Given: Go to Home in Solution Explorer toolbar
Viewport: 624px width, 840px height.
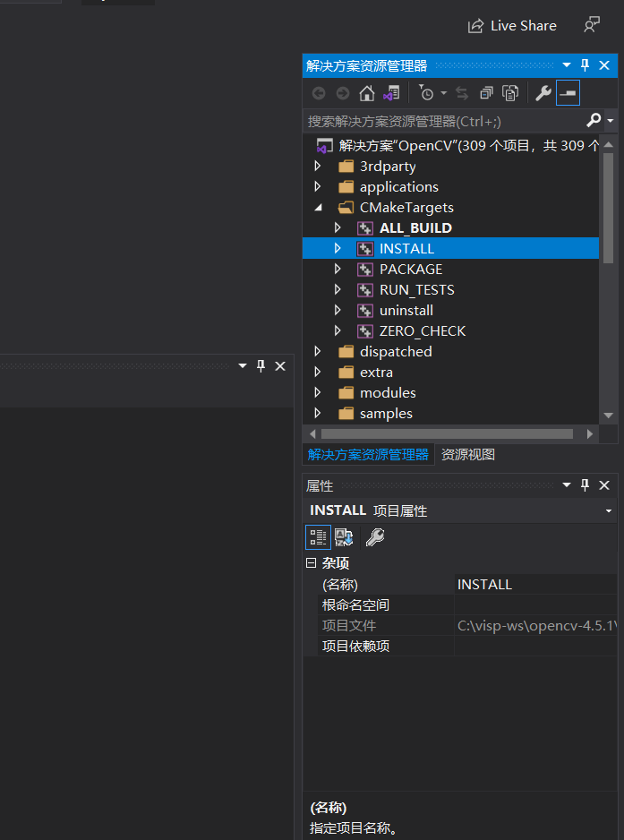Looking at the screenshot, I should click(367, 94).
